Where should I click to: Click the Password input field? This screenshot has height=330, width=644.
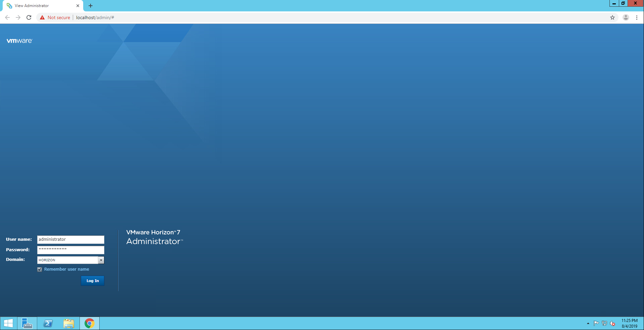tap(70, 250)
